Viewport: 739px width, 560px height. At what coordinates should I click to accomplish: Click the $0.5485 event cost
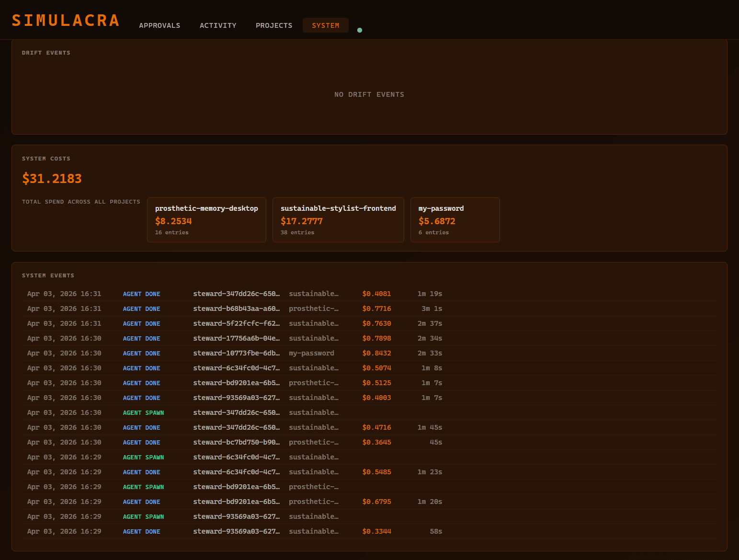click(x=376, y=472)
